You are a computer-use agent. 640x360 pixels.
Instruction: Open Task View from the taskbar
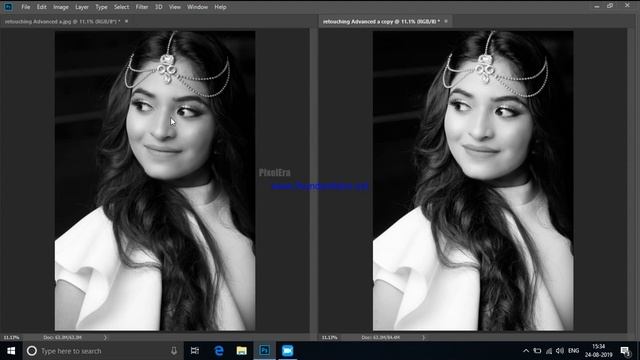click(x=195, y=351)
